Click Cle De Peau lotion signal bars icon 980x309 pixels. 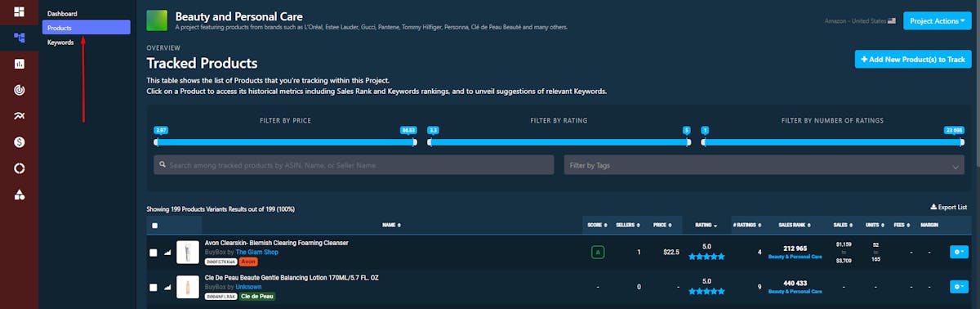[x=167, y=287]
